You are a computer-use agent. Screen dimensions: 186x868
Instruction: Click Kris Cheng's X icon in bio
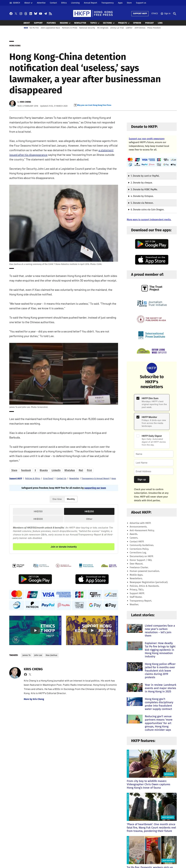(30, 675)
